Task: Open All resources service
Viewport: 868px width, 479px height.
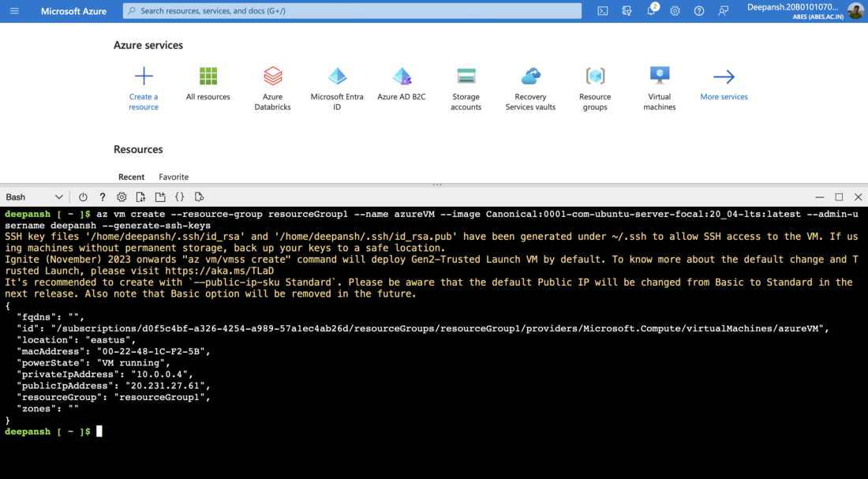Action: click(x=208, y=83)
